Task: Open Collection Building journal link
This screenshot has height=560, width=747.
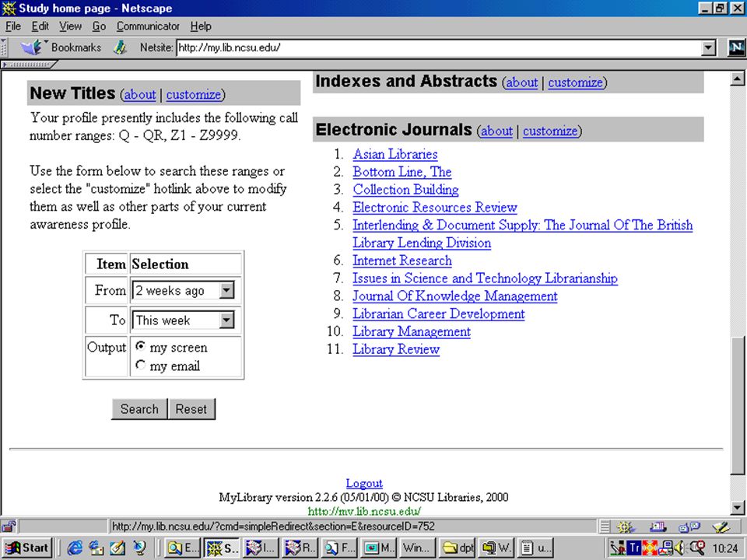Action: pos(405,190)
